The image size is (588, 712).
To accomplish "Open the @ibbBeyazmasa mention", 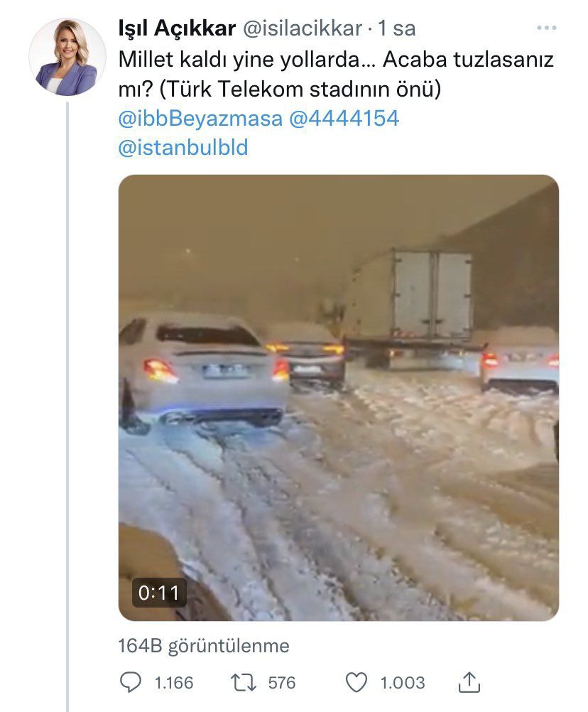I will tap(200, 118).
